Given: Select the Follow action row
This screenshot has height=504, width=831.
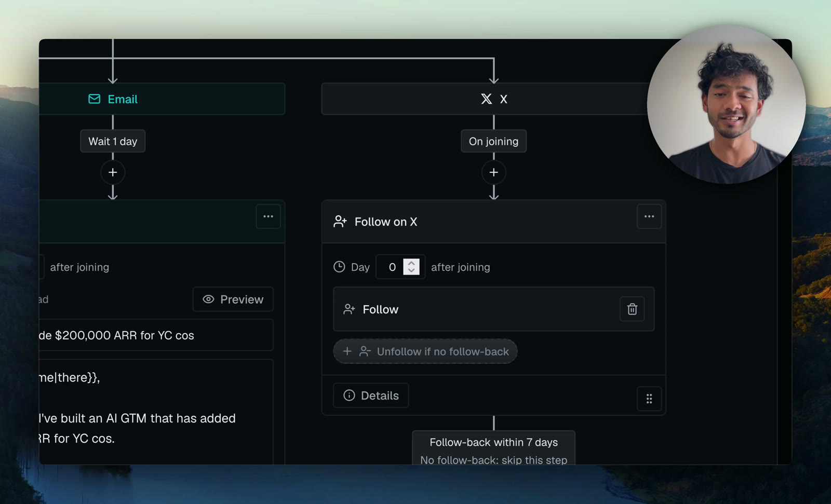Looking at the screenshot, I should point(493,309).
